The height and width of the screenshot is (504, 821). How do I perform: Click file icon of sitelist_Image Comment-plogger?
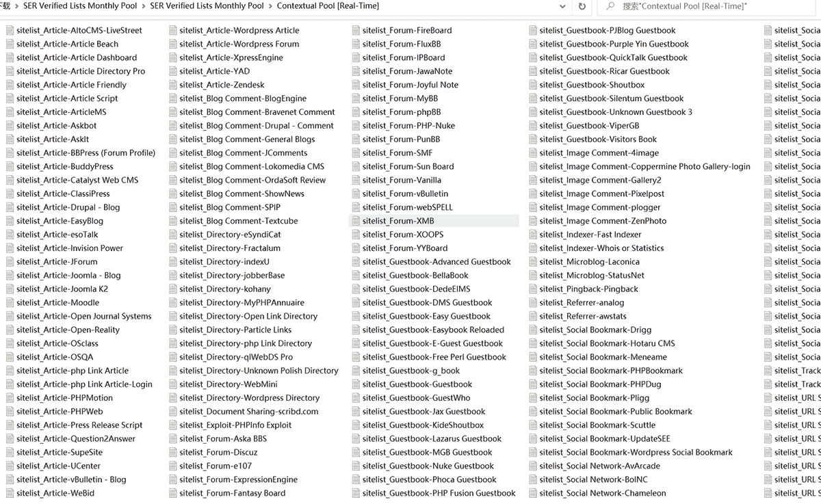point(532,207)
